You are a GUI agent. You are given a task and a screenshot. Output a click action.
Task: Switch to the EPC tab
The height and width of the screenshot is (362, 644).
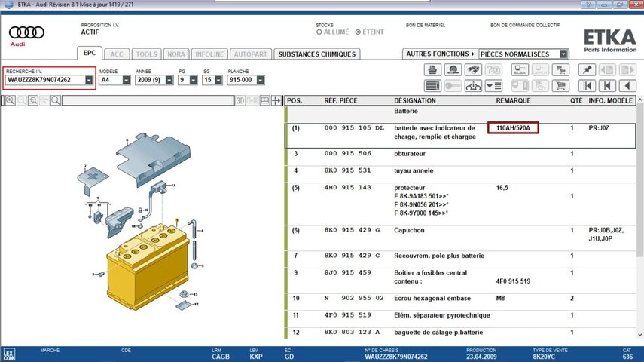[x=89, y=54]
